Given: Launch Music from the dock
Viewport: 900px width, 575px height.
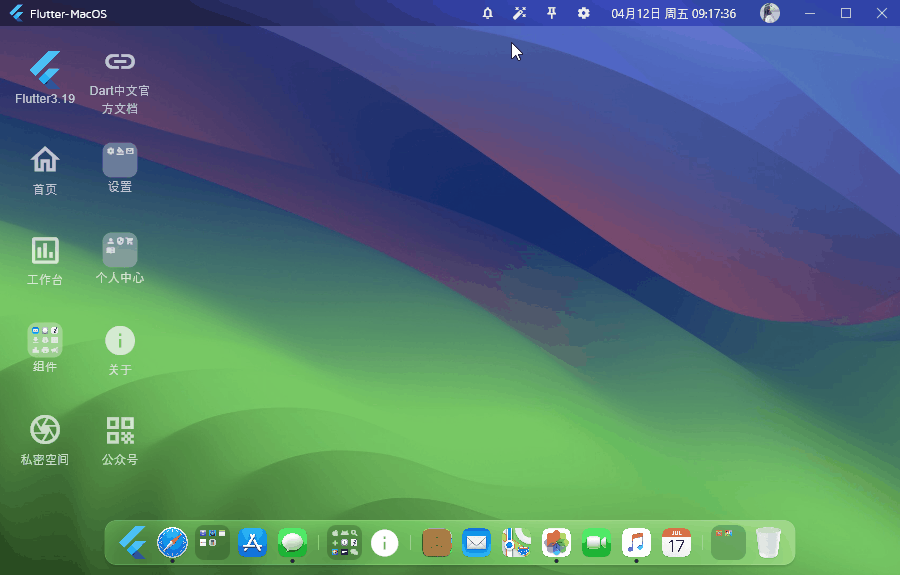Looking at the screenshot, I should point(637,542).
